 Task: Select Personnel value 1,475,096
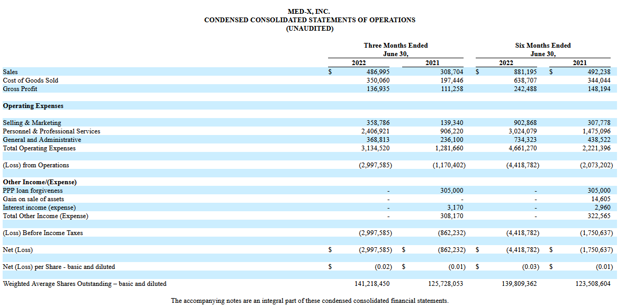[596, 131]
